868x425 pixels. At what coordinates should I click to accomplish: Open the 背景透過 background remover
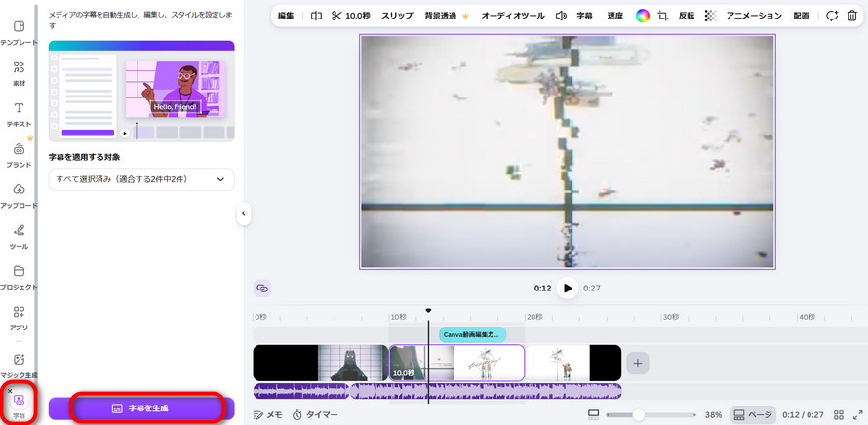click(446, 16)
